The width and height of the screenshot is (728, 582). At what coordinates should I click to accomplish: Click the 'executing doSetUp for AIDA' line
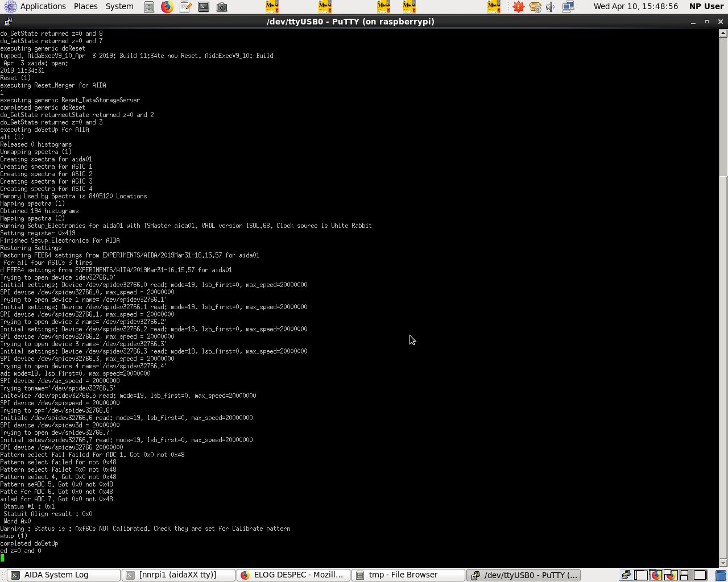pos(44,130)
